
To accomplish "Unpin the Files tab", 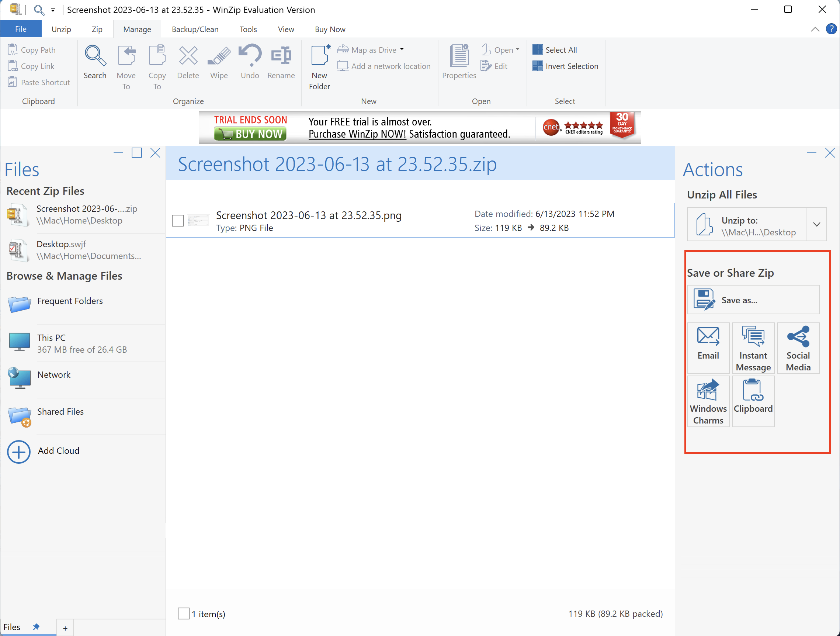I will pos(37,627).
